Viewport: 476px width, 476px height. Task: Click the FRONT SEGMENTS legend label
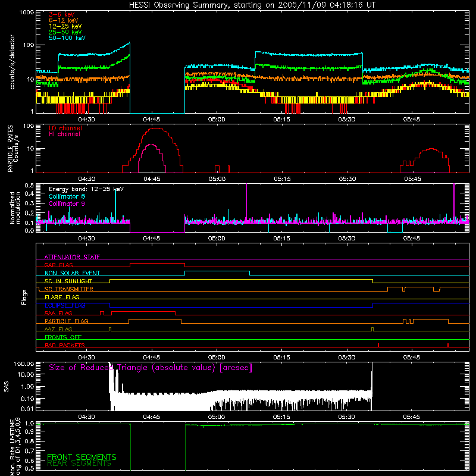(x=82, y=457)
